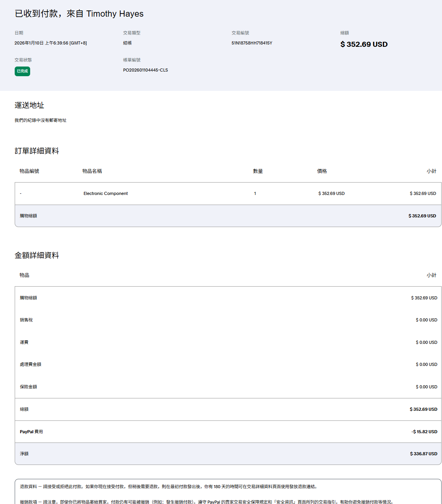The image size is (442, 504).
Task: Click the Electronic Component item name
Action: pos(106,193)
